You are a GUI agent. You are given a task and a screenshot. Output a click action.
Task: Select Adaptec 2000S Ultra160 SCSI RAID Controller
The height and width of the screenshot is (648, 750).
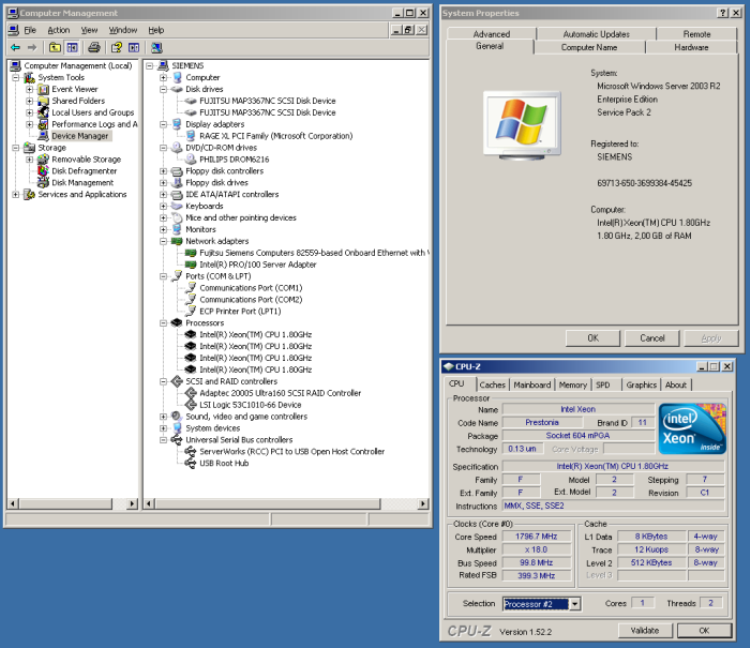280,393
